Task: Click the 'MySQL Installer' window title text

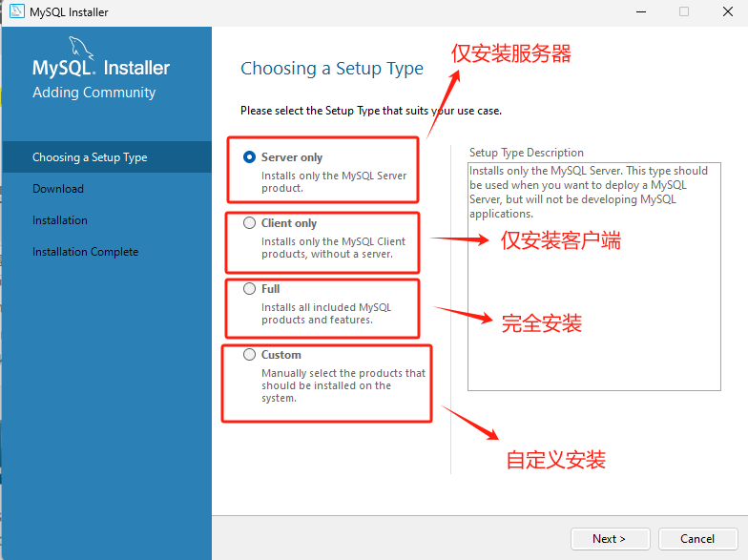Action: click(x=69, y=11)
